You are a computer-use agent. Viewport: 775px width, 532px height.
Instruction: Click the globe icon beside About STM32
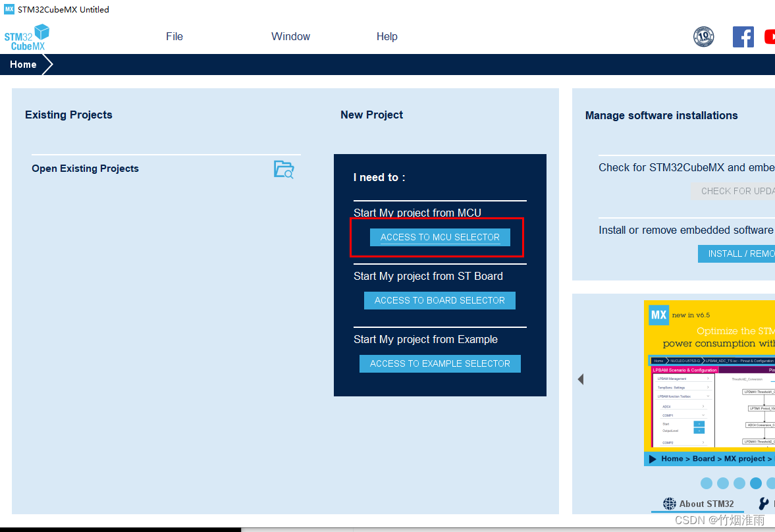tap(669, 504)
